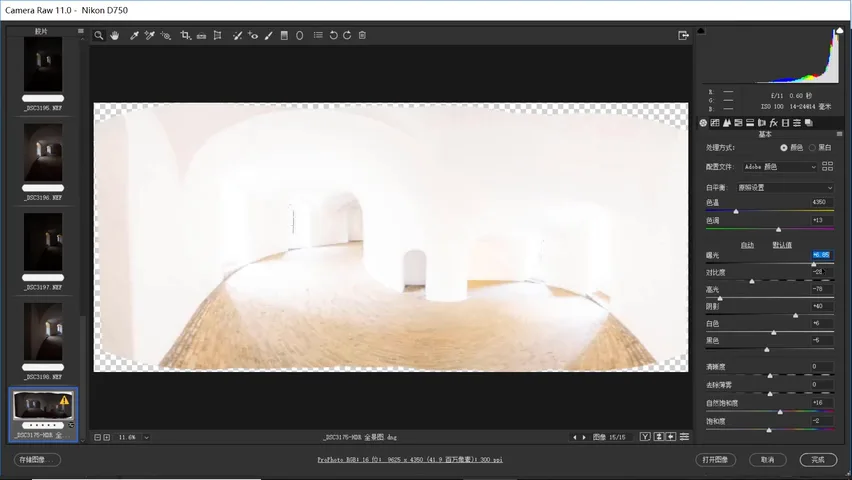Rotate image counterclockwise
The height and width of the screenshot is (480, 852).
pyautogui.click(x=333, y=35)
